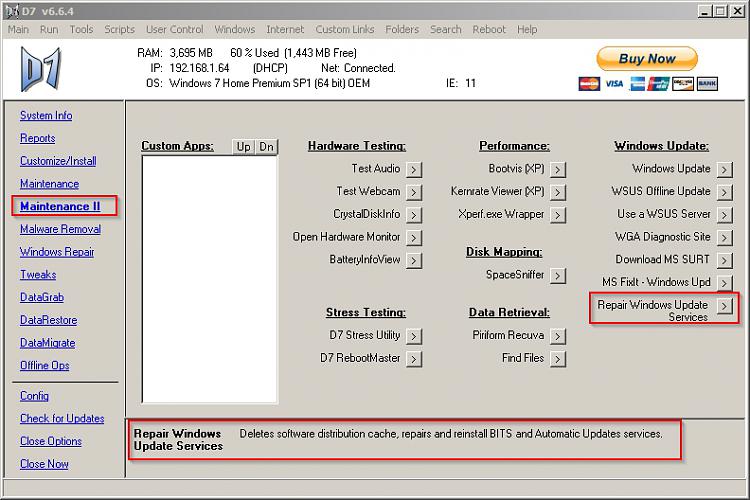Start Open Hardware Monitor arrow button

click(414, 237)
